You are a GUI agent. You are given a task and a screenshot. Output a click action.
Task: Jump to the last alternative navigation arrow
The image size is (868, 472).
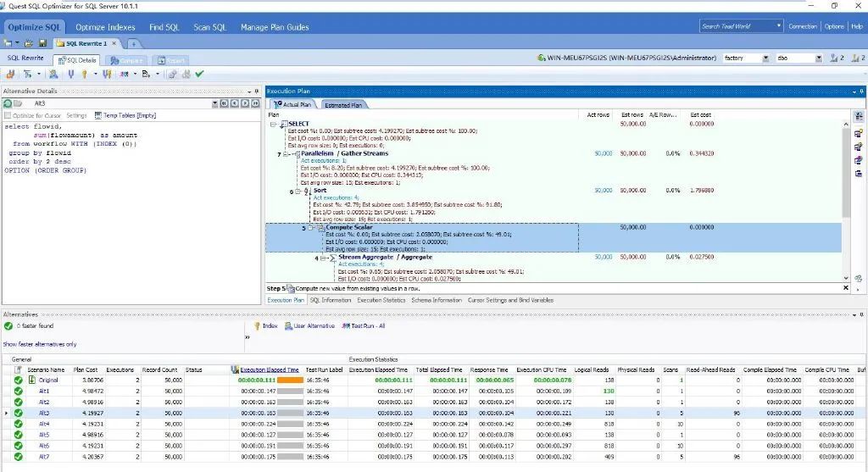(254, 103)
